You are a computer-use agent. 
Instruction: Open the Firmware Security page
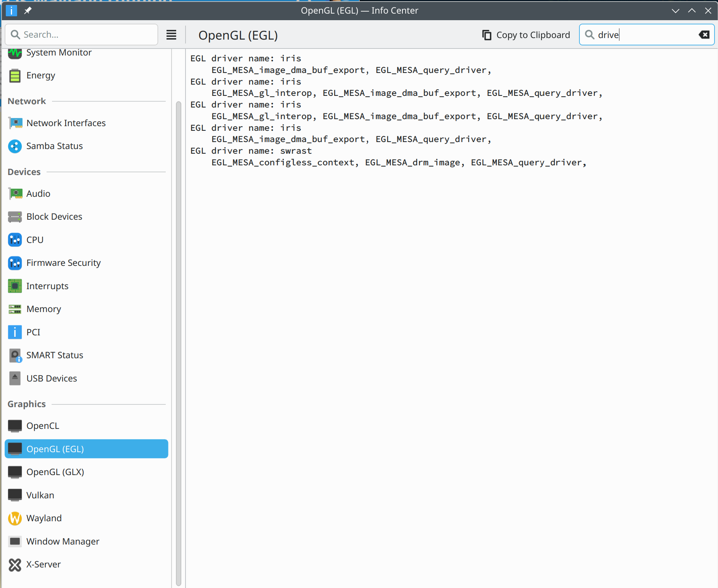pos(86,263)
